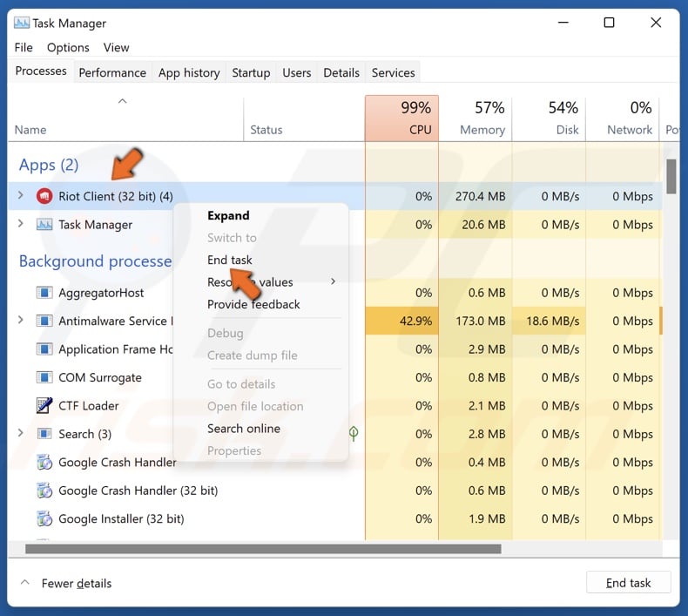
Task: Select Google Installer (32 bit) row
Action: (x=334, y=519)
